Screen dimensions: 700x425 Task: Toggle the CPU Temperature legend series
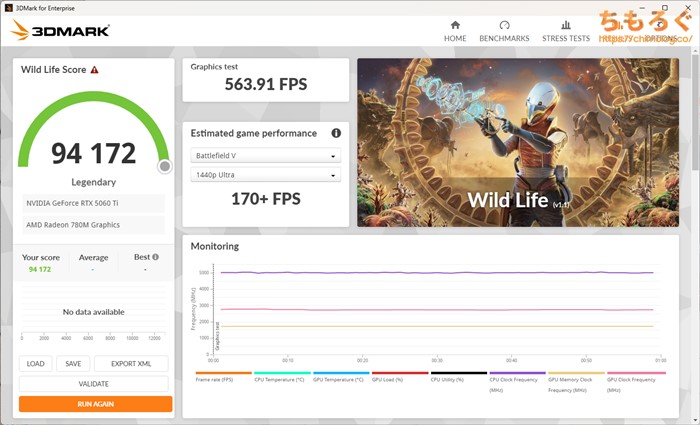pos(282,377)
